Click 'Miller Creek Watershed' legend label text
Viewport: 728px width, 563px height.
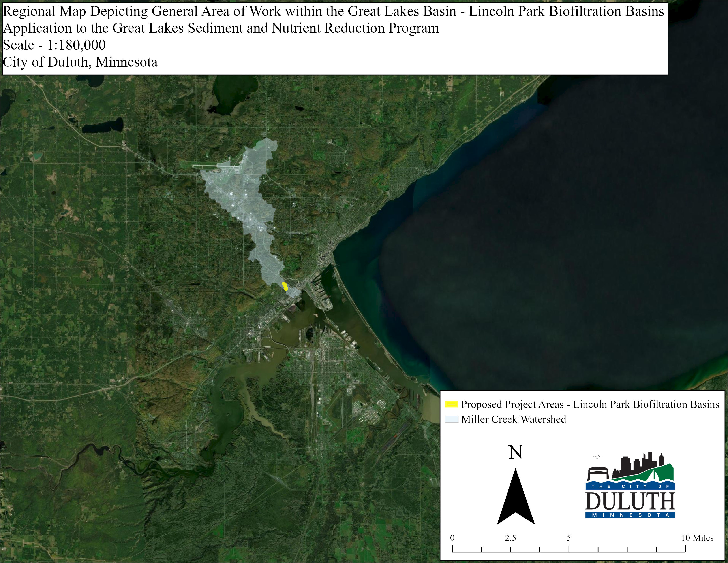click(513, 419)
